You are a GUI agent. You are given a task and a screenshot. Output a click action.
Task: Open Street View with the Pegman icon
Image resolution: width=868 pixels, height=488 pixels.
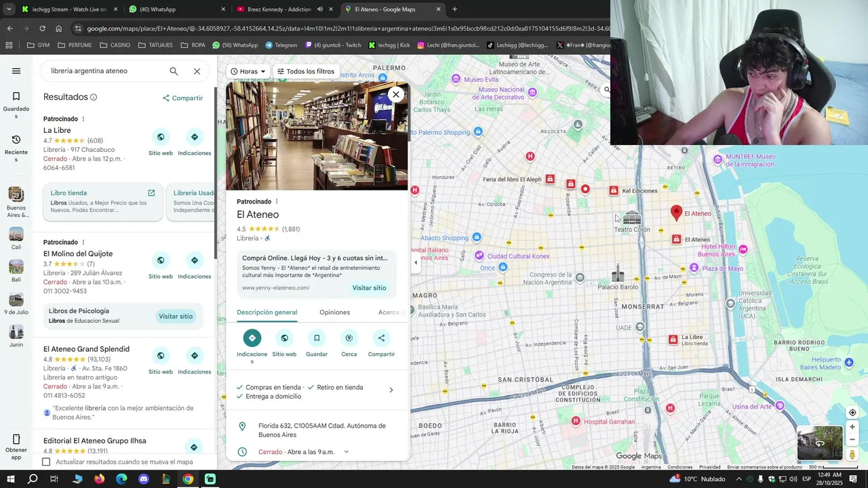(852, 454)
